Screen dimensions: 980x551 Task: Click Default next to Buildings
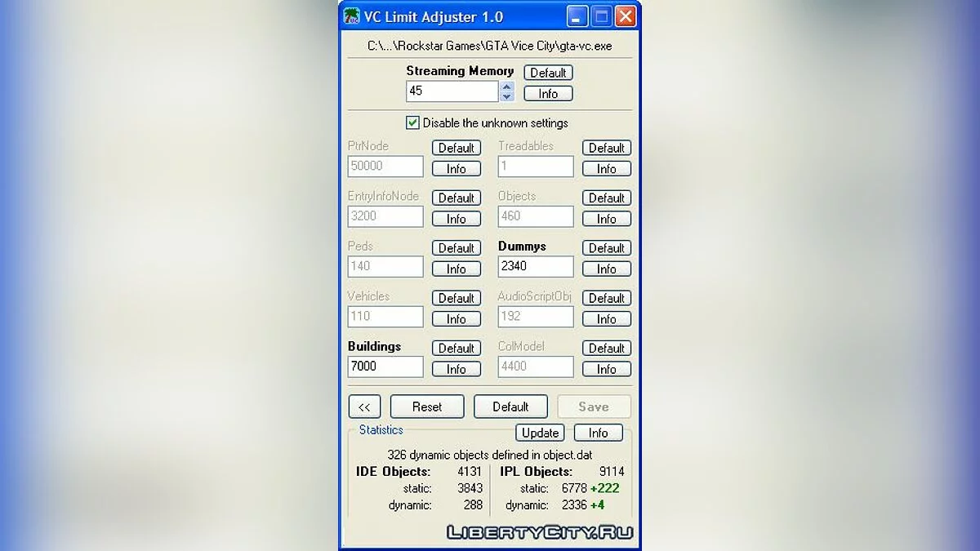pos(456,348)
